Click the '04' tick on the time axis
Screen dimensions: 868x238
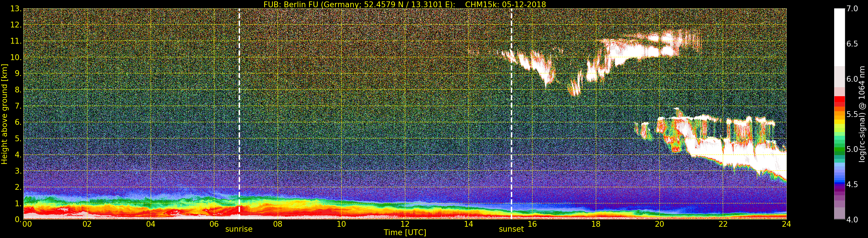pyautogui.click(x=151, y=224)
